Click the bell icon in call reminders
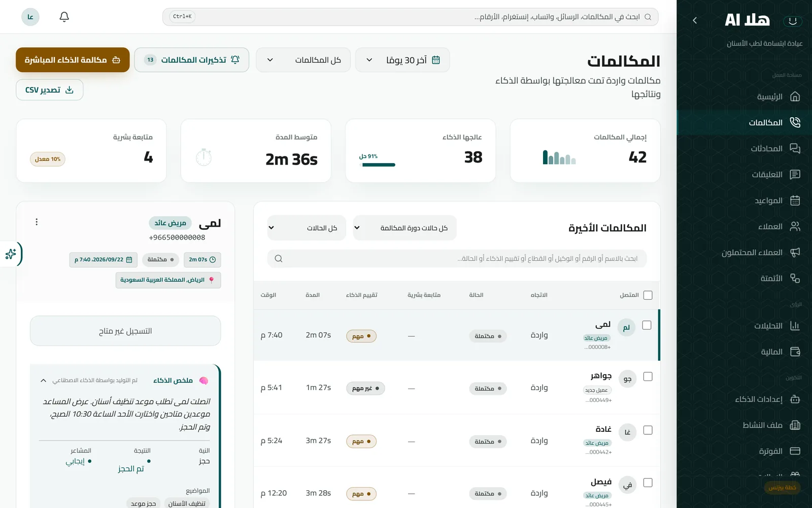812x508 pixels. pyautogui.click(x=235, y=60)
